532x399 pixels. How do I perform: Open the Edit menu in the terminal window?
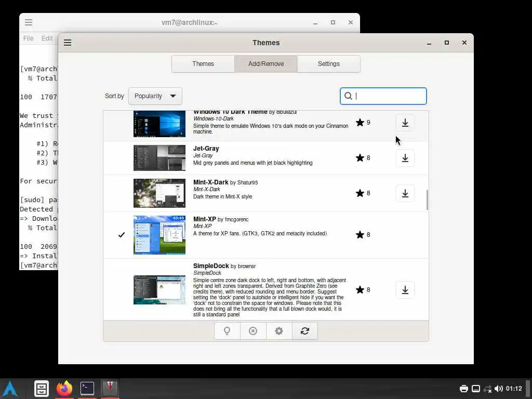click(x=47, y=38)
